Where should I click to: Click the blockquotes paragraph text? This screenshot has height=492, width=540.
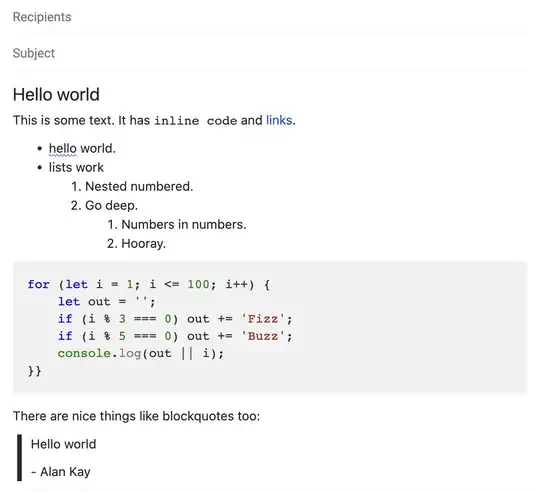tap(136, 416)
